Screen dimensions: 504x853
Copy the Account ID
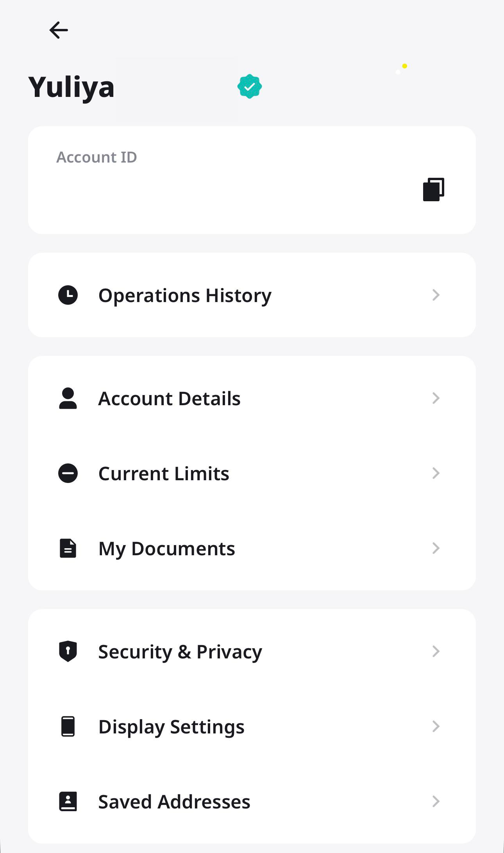coord(434,190)
